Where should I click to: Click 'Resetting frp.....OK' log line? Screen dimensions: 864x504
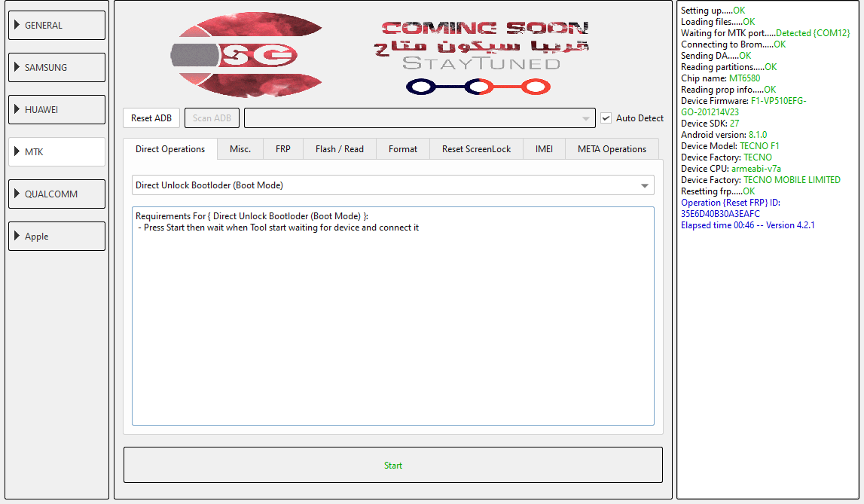coord(718,191)
